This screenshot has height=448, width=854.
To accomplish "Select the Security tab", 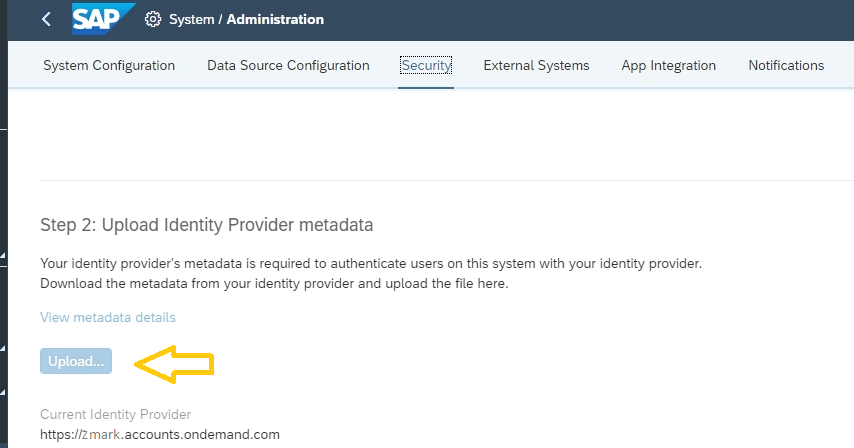I will point(426,65).
